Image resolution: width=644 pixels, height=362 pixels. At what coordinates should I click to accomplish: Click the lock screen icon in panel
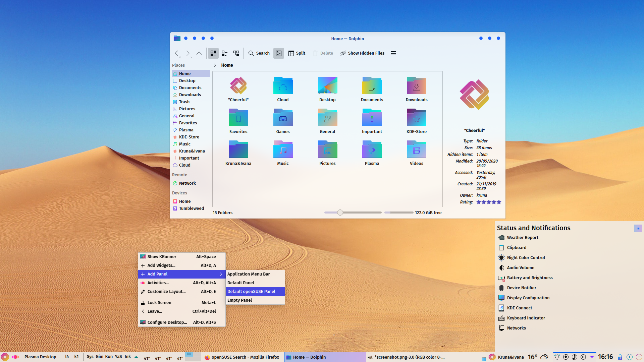point(620,357)
